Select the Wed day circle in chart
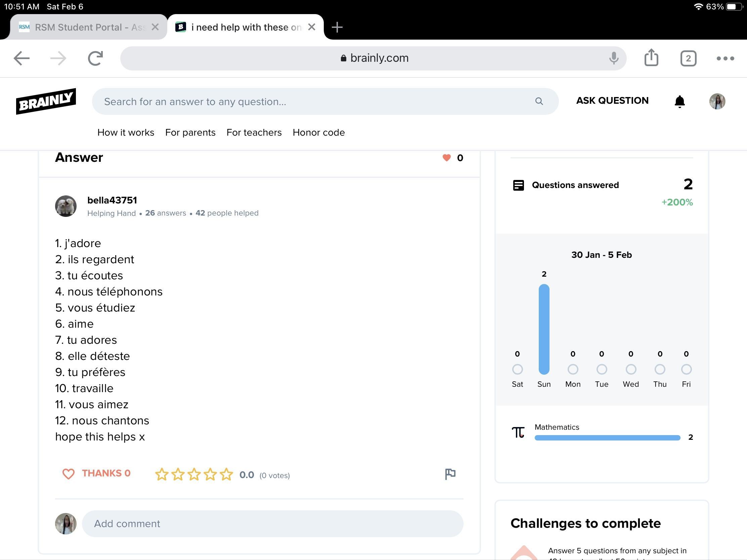 (x=630, y=369)
